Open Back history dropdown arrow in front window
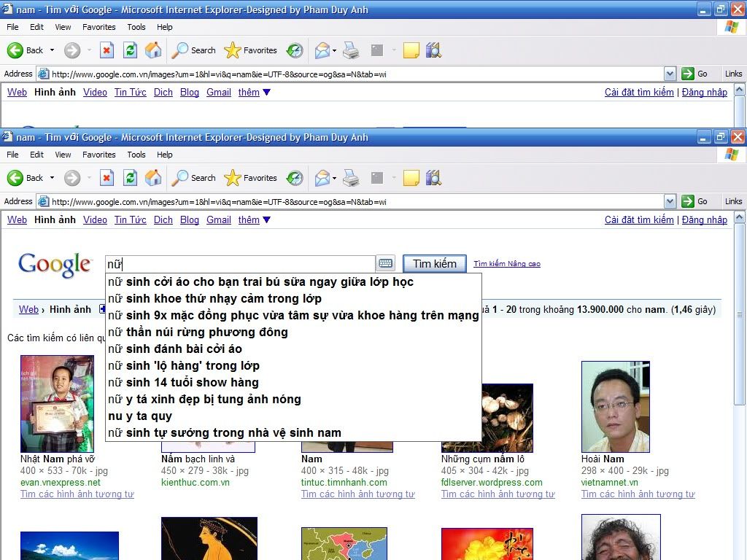 click(x=52, y=178)
